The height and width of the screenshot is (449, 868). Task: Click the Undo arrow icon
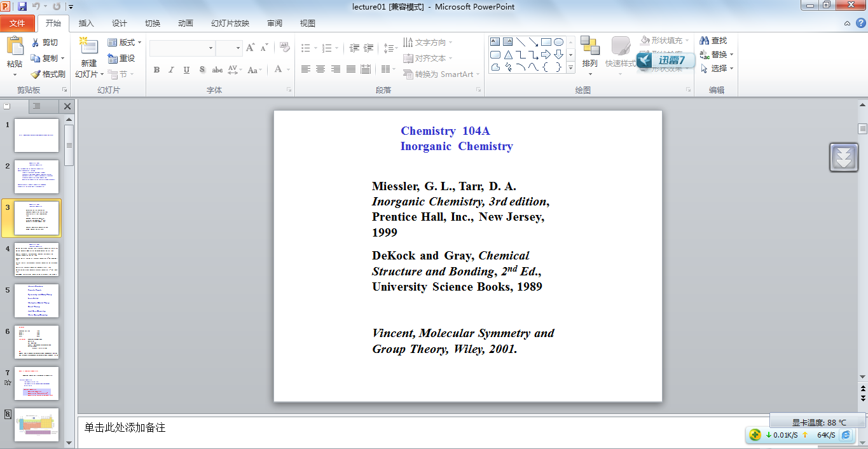(36, 6)
